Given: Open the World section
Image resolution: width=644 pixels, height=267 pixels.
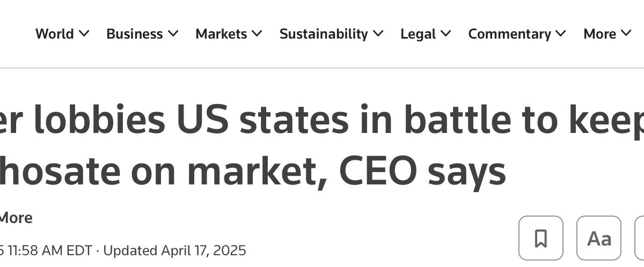Looking at the screenshot, I should (x=55, y=34).
